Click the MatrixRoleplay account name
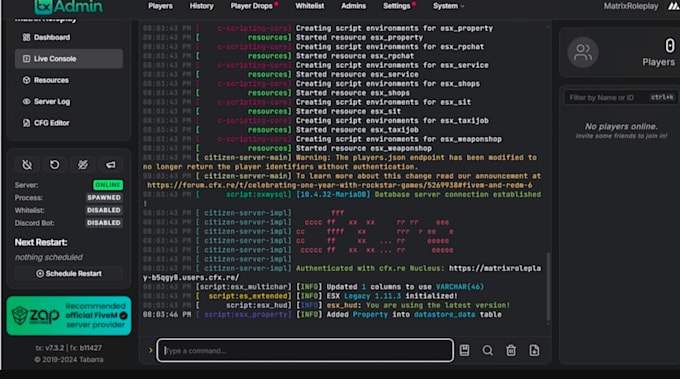680x379 pixels. (x=631, y=6)
